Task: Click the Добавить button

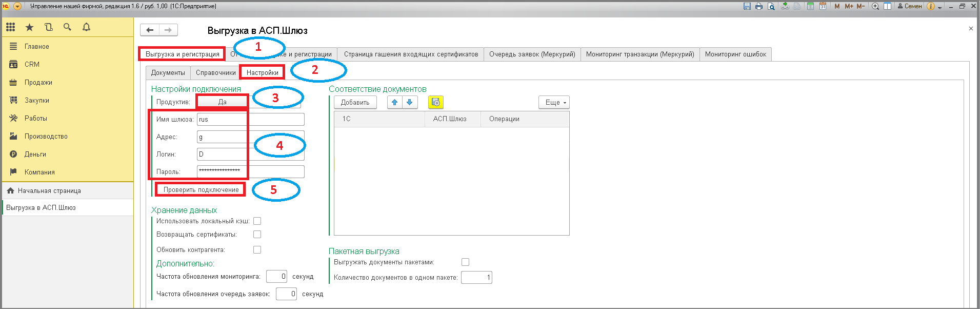Action: click(x=355, y=102)
